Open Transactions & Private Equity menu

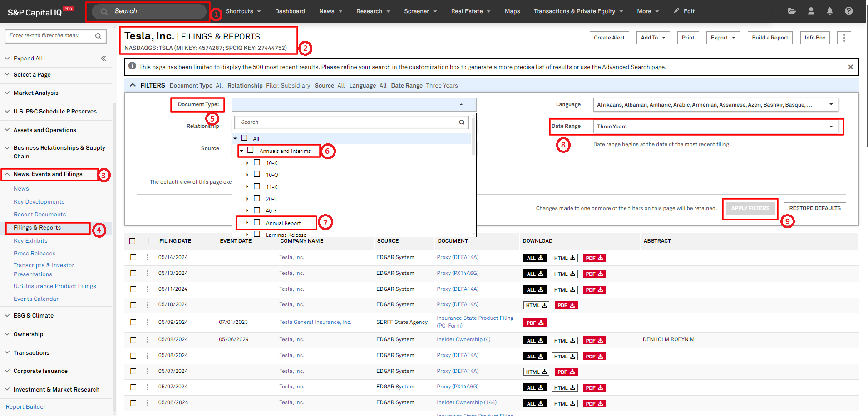578,11
